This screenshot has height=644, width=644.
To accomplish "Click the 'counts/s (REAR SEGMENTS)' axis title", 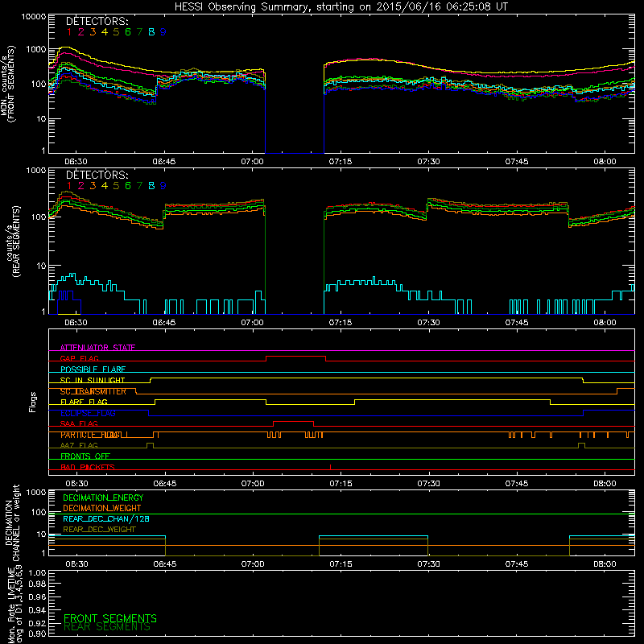I will [x=12, y=242].
